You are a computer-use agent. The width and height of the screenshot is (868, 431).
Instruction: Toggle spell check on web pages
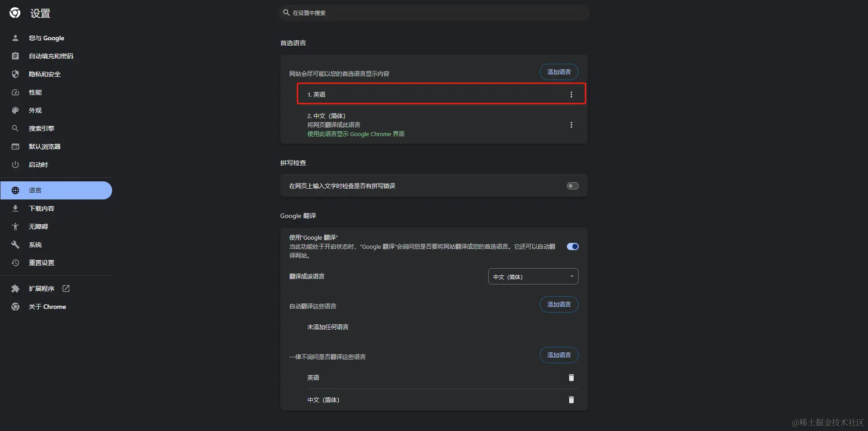[573, 186]
